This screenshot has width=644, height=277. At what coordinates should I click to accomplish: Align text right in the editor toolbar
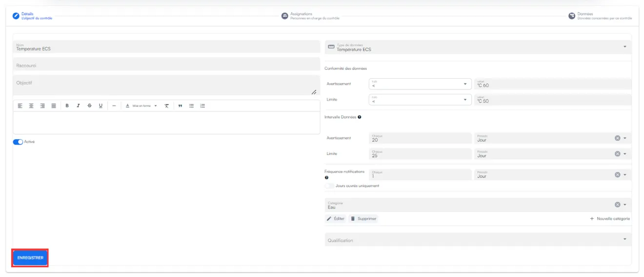point(42,106)
